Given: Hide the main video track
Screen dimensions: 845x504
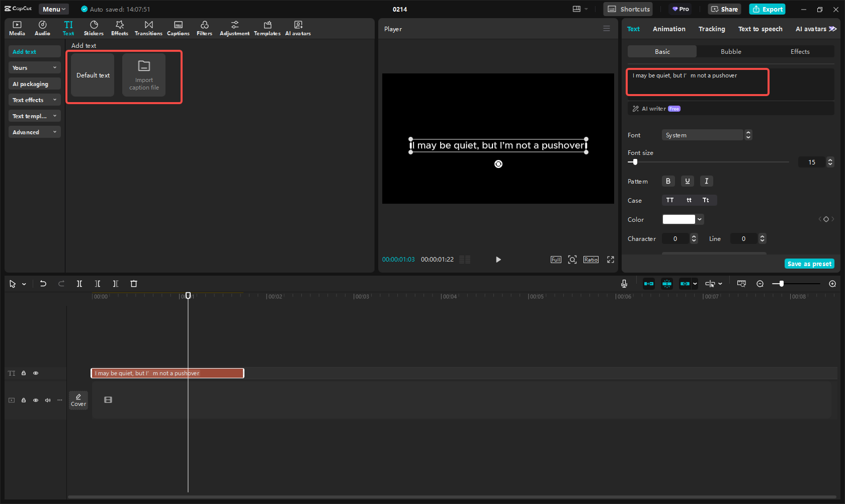Looking at the screenshot, I should pyautogui.click(x=36, y=400).
